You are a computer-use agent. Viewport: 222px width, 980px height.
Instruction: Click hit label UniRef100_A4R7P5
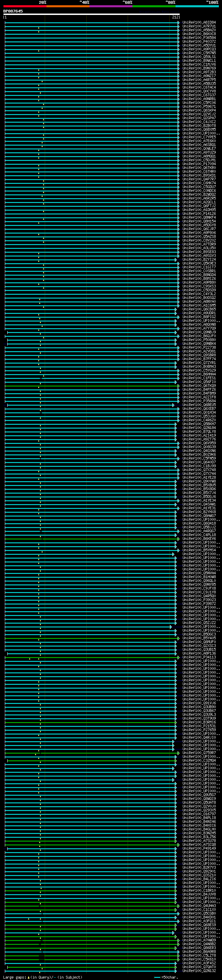(x=199, y=80)
